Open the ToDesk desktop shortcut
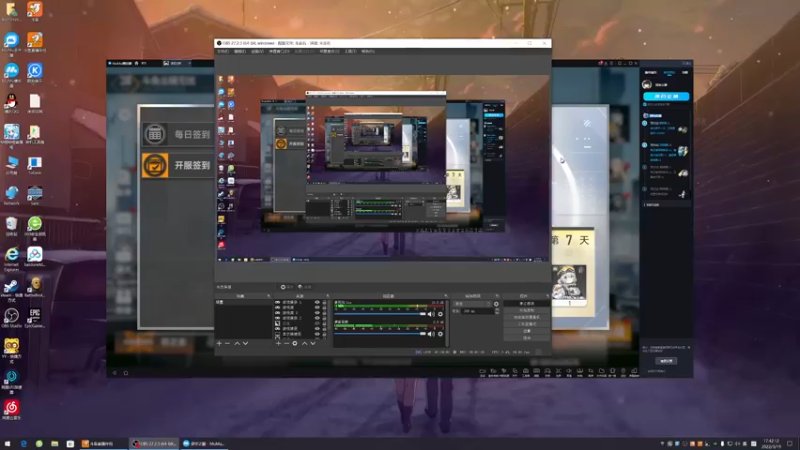Image resolution: width=800 pixels, height=450 pixels. [x=34, y=165]
